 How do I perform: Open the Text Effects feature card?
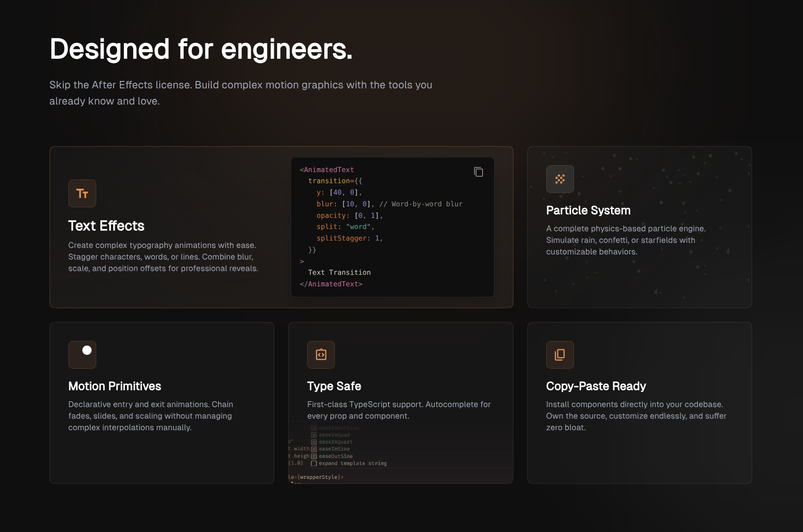click(x=163, y=227)
